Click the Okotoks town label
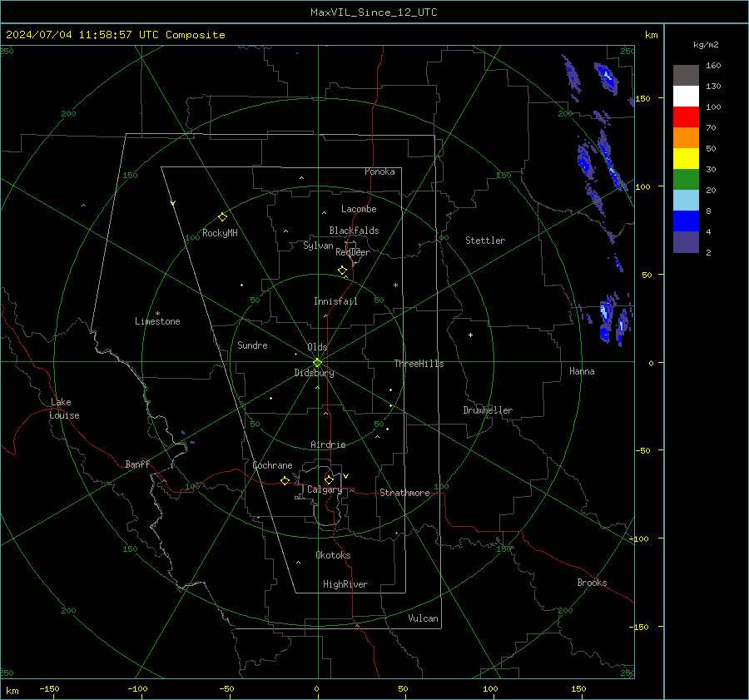This screenshot has width=749, height=700. [333, 554]
